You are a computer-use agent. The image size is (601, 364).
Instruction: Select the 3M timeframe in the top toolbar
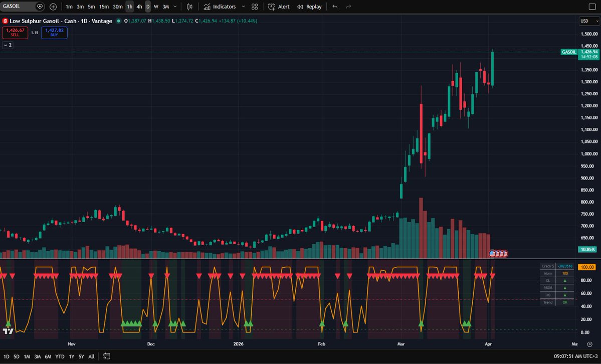pos(165,7)
